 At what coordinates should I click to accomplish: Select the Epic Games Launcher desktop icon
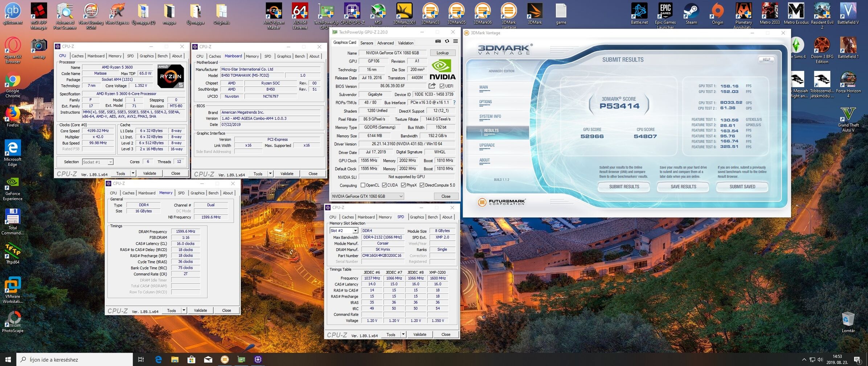tap(665, 16)
